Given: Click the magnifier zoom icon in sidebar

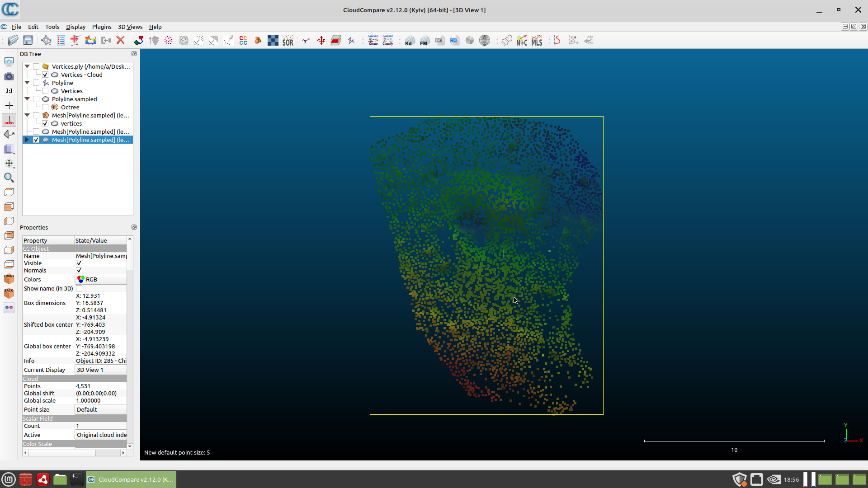Looking at the screenshot, I should 9,178.
